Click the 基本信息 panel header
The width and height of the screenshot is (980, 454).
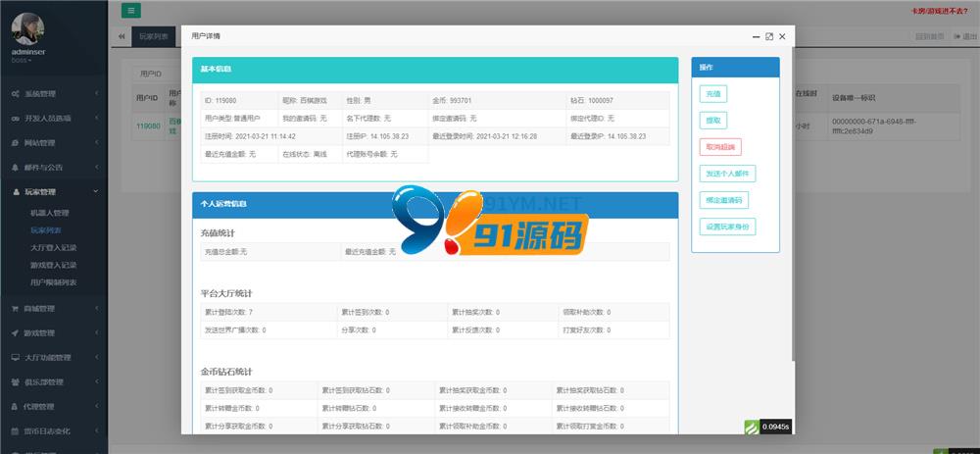coord(435,70)
